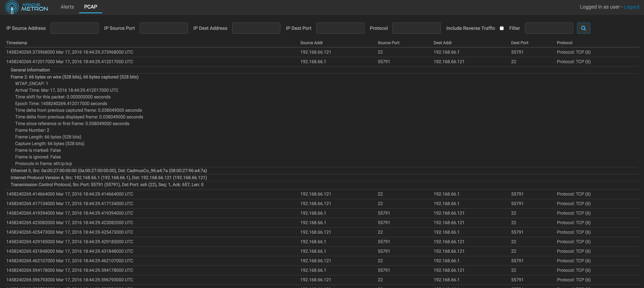
Task: Toggle Include Reverse Traffic checkbox
Action: click(x=502, y=28)
